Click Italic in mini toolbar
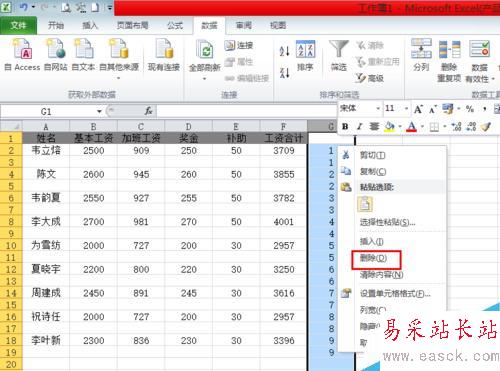The width and height of the screenshot is (500, 371). click(359, 127)
